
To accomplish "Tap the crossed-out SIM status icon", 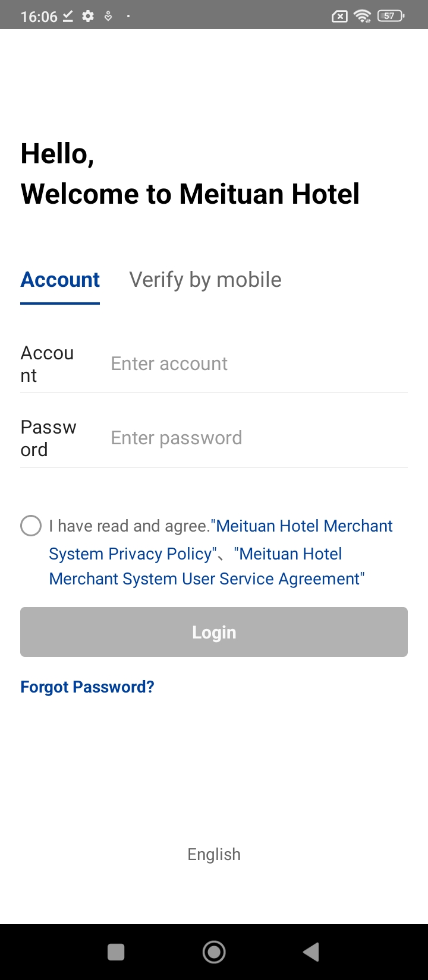I will (x=339, y=17).
